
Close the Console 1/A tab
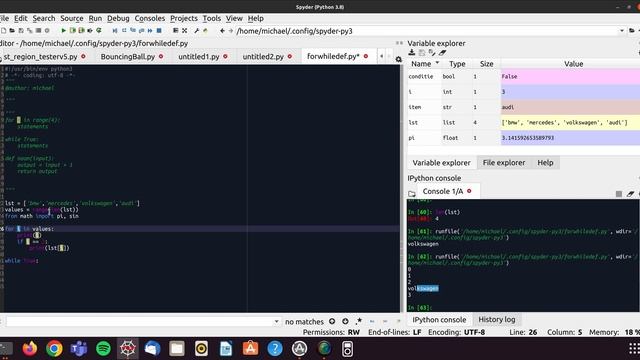[469, 191]
